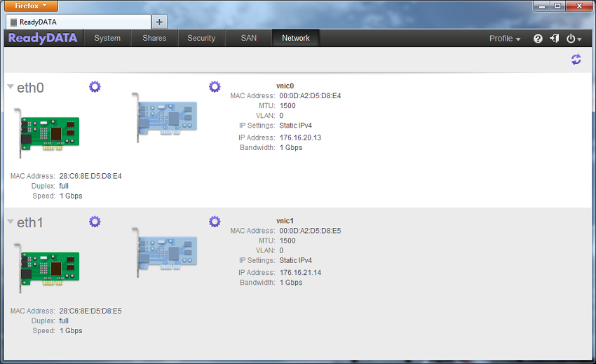This screenshot has width=596, height=364.
Task: Click vnic0 Bandwidth value 1 Gbps
Action: pos(291,147)
